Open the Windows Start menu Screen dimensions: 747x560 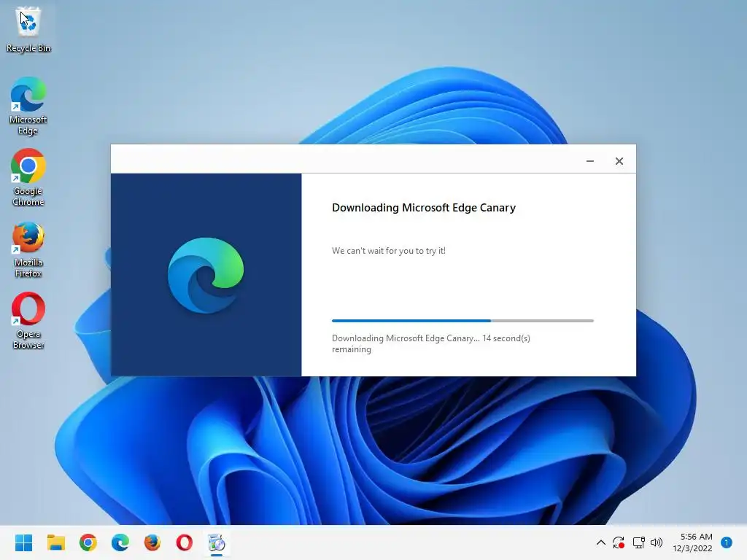coord(23,542)
